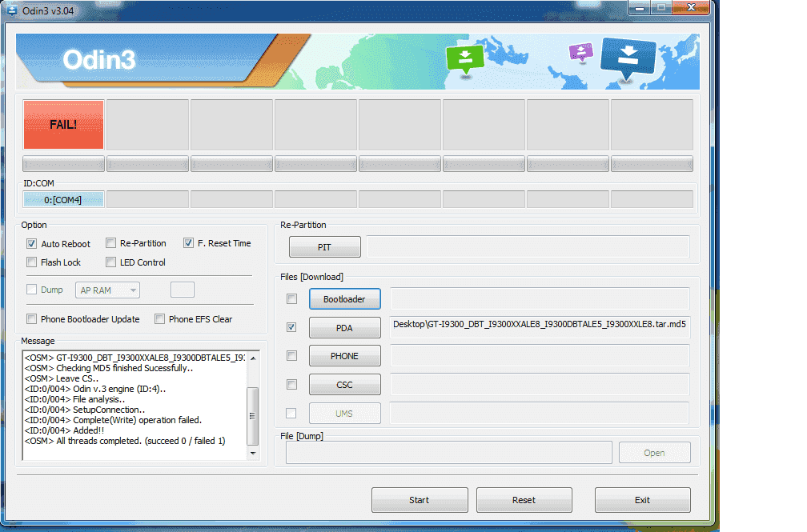The image size is (807, 532).
Task: Select the CSC file button
Action: [345, 385]
